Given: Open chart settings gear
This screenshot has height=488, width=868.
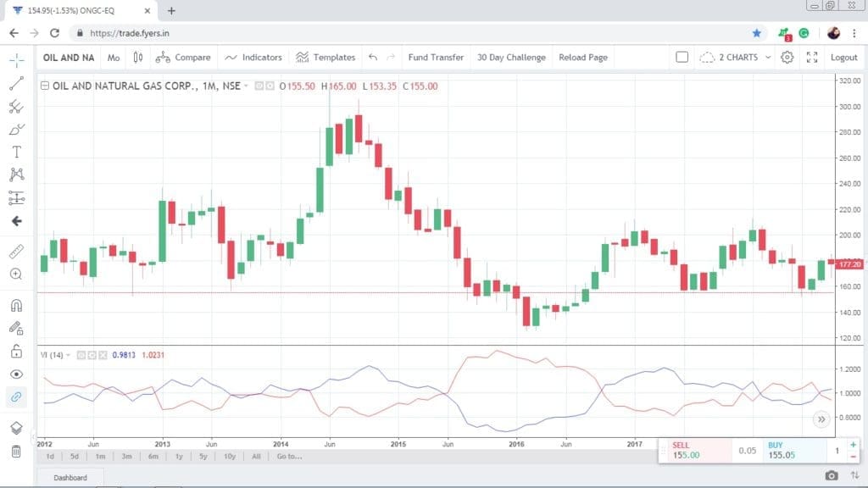Looking at the screenshot, I should click(x=787, y=57).
